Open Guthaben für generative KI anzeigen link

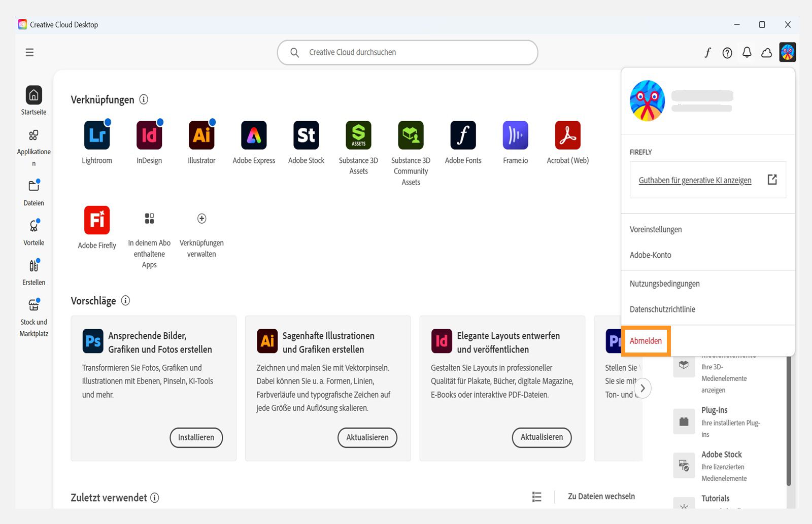695,180
